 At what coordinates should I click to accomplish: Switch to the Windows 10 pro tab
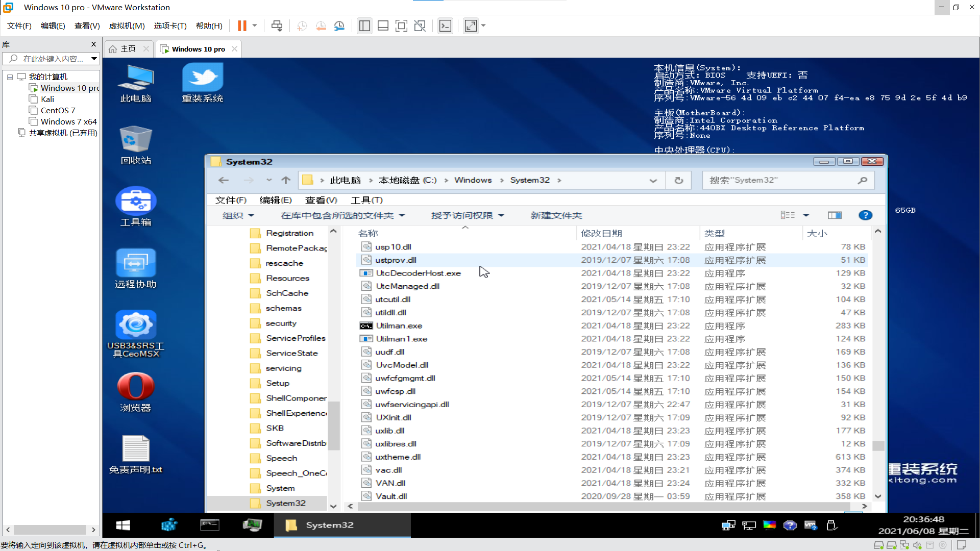click(198, 48)
